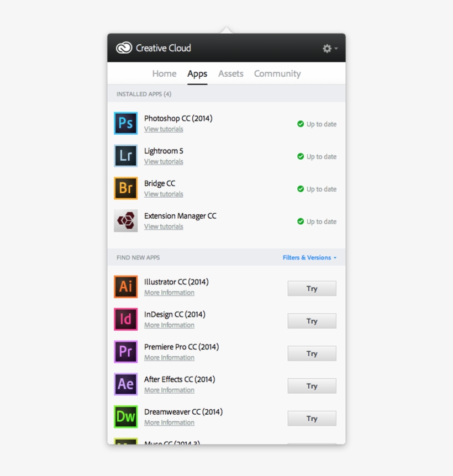
Task: Click the Lightroom 5 title text
Action: 164,151
